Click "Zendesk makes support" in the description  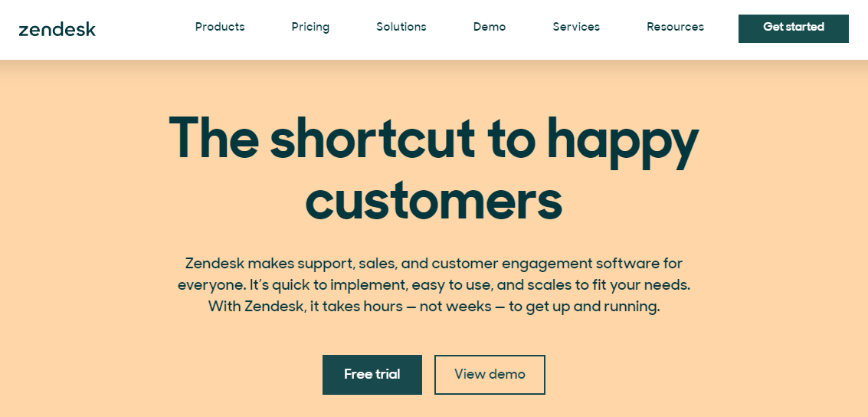coord(267,264)
